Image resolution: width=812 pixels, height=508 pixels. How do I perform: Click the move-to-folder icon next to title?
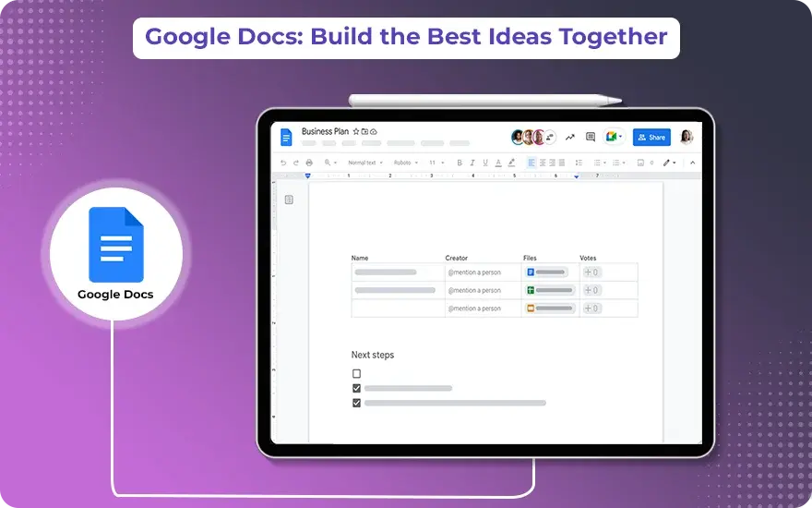364,132
